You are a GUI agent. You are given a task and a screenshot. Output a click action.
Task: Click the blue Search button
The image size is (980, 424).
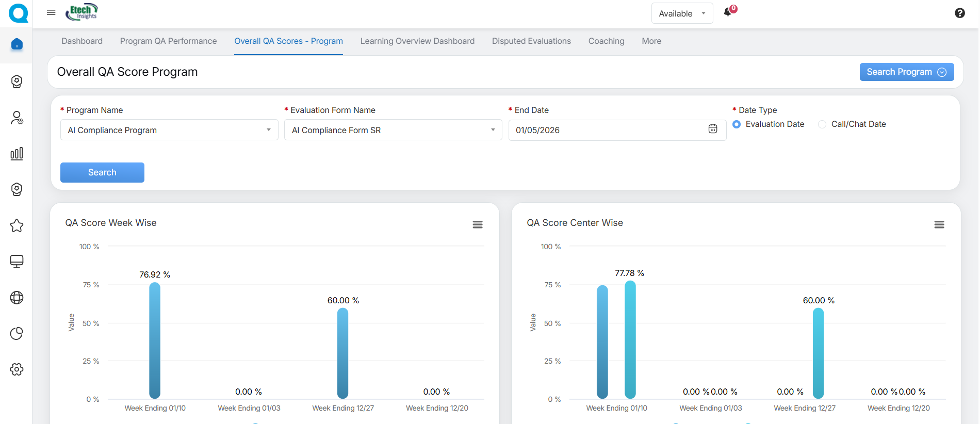click(102, 172)
